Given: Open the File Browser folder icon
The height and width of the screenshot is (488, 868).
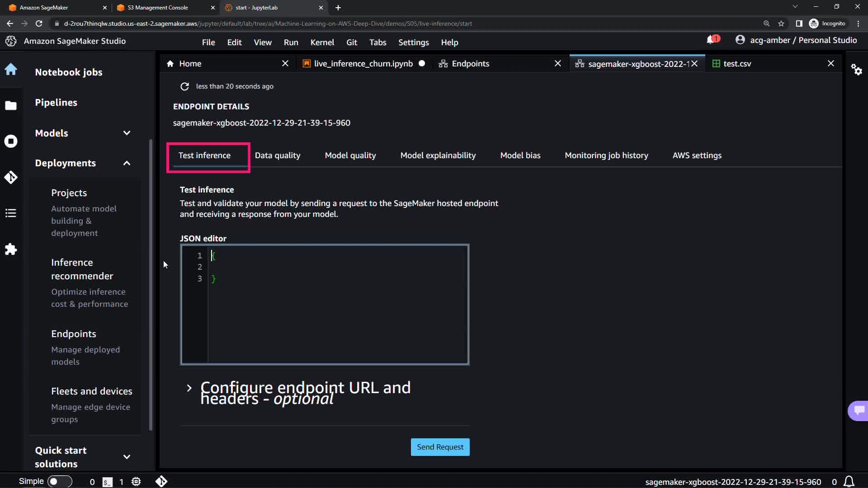Looking at the screenshot, I should click(11, 106).
